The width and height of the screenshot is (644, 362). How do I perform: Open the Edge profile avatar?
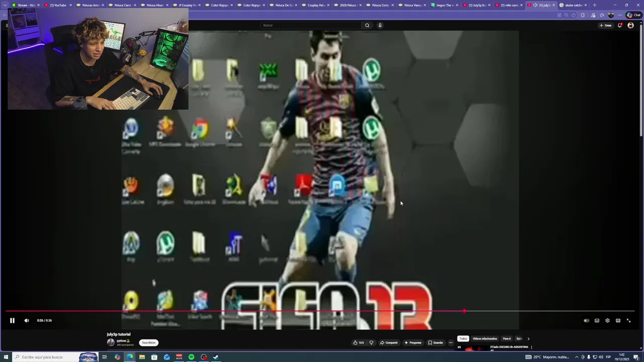[x=611, y=15]
